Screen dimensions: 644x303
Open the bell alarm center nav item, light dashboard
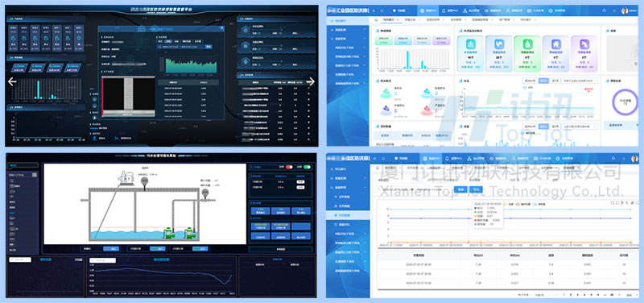[x=450, y=10]
